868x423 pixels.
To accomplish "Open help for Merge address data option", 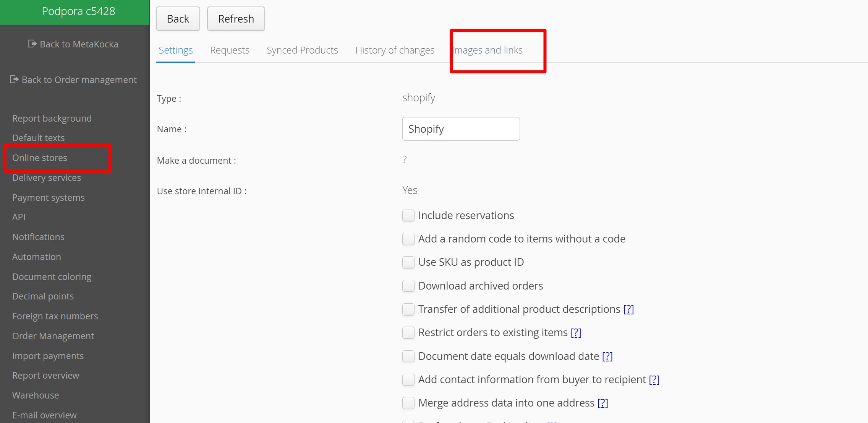I will tap(602, 403).
